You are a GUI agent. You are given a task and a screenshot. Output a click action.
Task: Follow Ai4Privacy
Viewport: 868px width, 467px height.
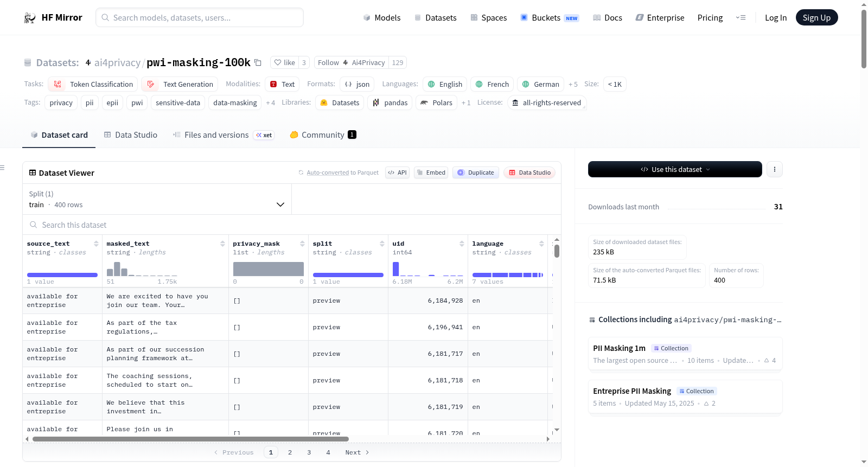(351, 63)
